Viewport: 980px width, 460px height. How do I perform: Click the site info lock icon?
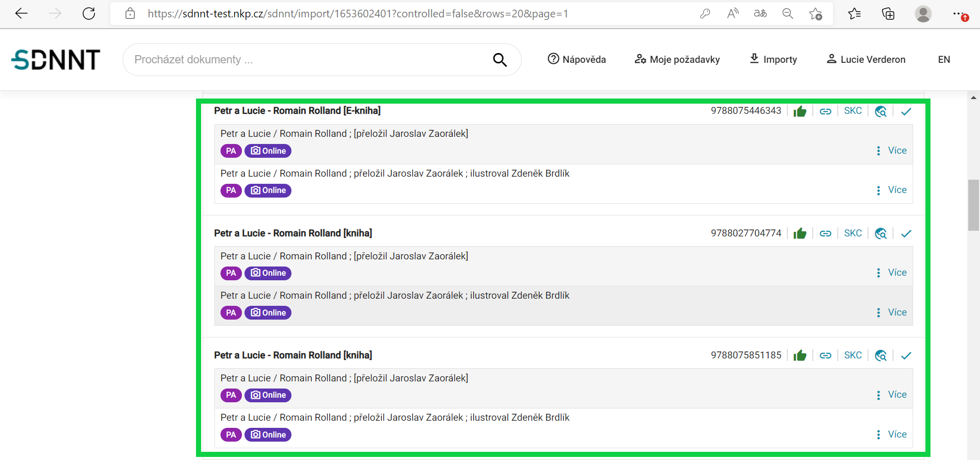[130, 14]
